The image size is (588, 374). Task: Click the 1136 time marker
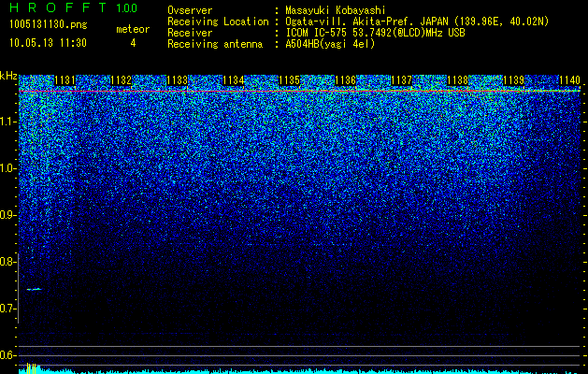[345, 79]
